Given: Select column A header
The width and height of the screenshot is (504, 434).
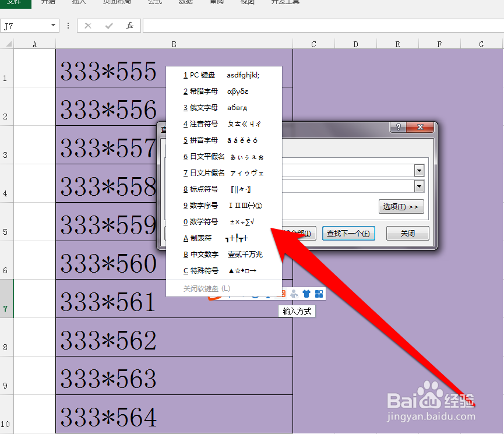Looking at the screenshot, I should 35,44.
